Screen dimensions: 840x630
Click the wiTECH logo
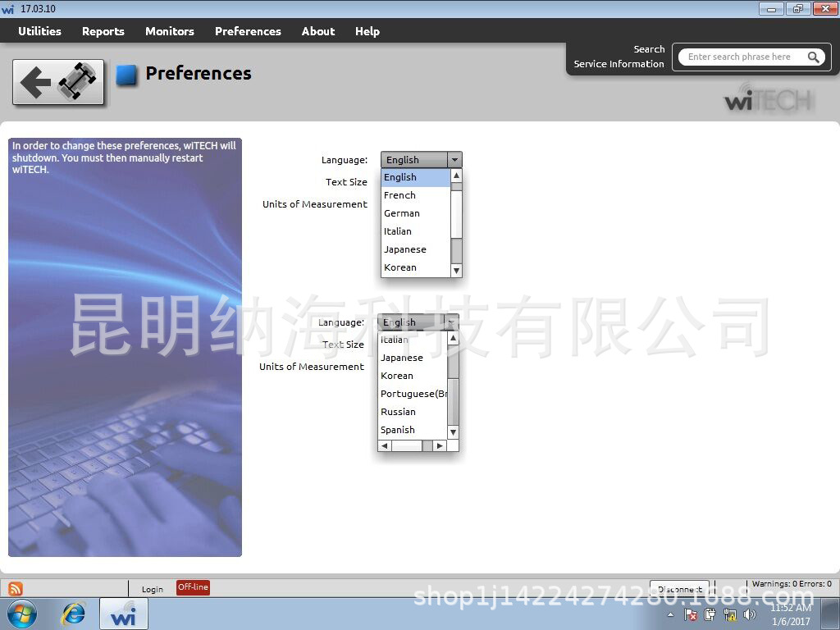point(768,98)
